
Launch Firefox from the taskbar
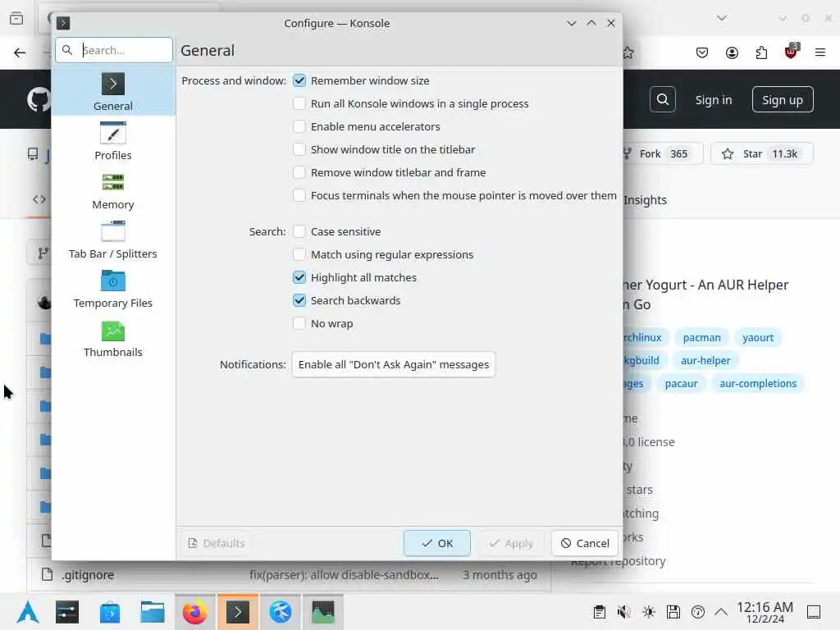tap(195, 612)
